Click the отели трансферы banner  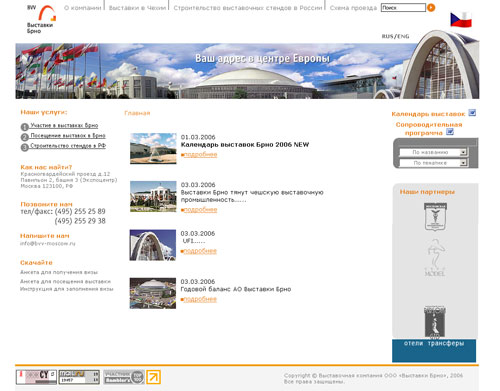(x=434, y=351)
